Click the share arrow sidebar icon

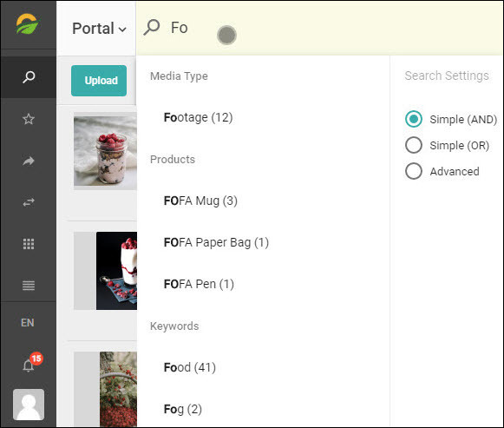click(29, 161)
